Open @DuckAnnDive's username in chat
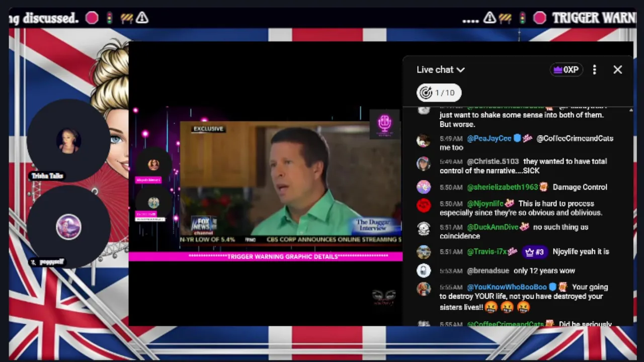 click(493, 227)
